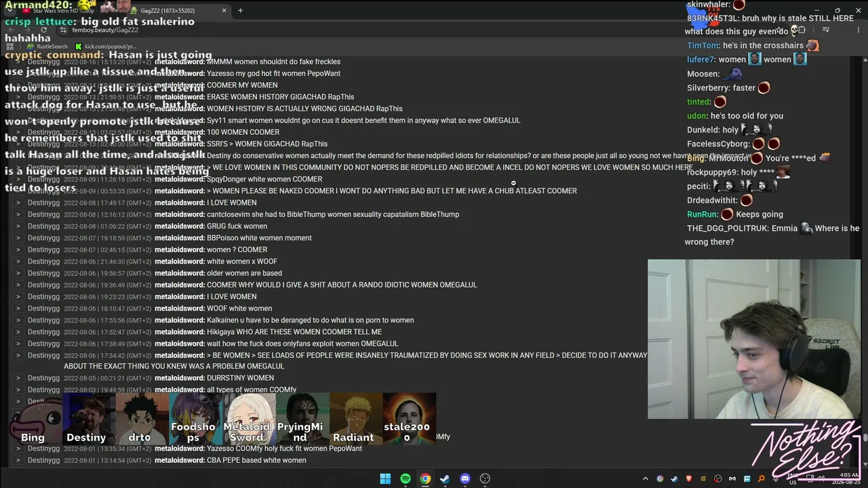Click the 'all types of women COOMfy' message
The width and height of the screenshot is (868, 488).
252,390
